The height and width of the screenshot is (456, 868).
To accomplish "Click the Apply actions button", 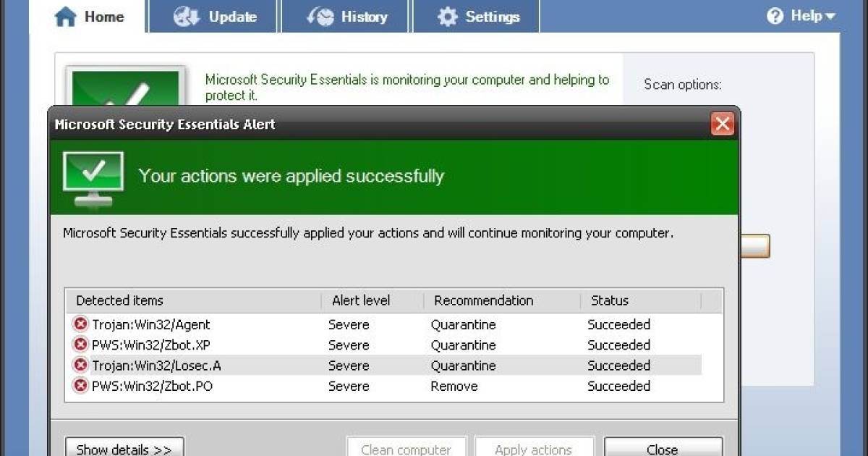I will [535, 447].
